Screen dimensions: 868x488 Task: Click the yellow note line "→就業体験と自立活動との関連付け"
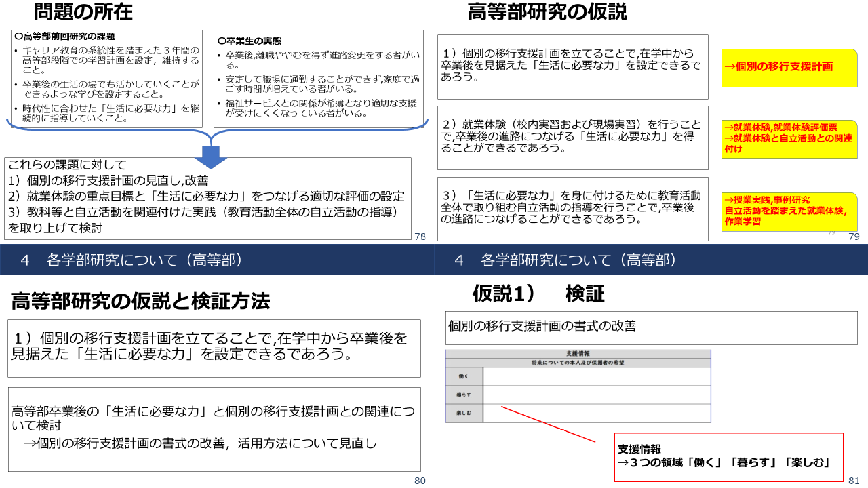(788, 144)
